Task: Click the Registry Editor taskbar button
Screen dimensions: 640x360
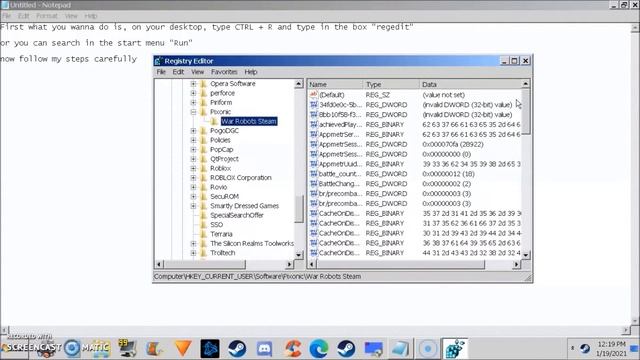Action: [455, 349]
